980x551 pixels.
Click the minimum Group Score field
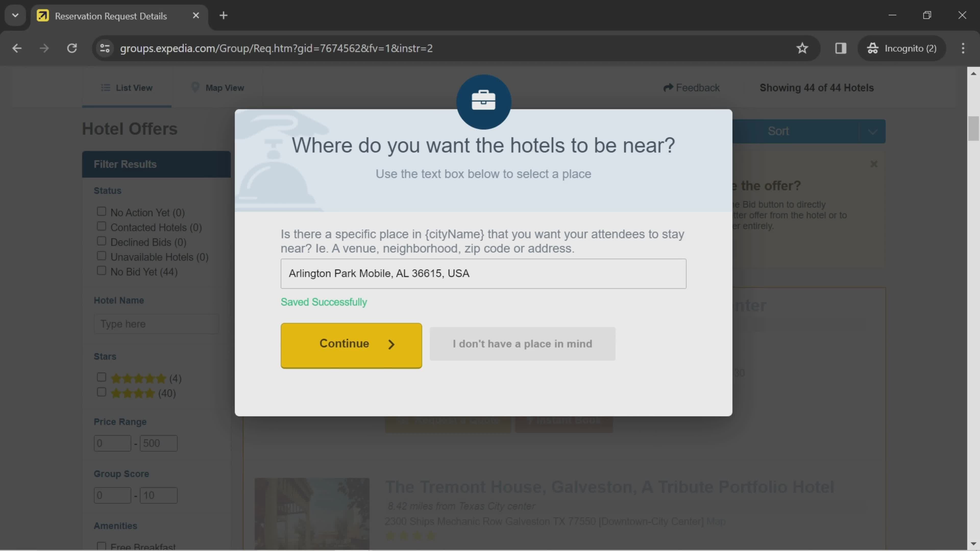coord(112,495)
